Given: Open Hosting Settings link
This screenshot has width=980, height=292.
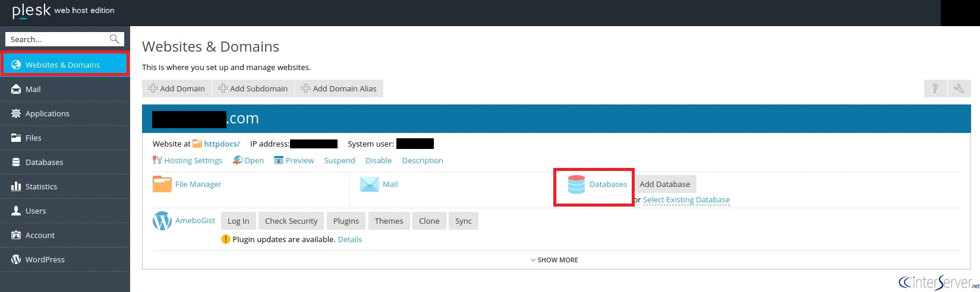Looking at the screenshot, I should [193, 160].
